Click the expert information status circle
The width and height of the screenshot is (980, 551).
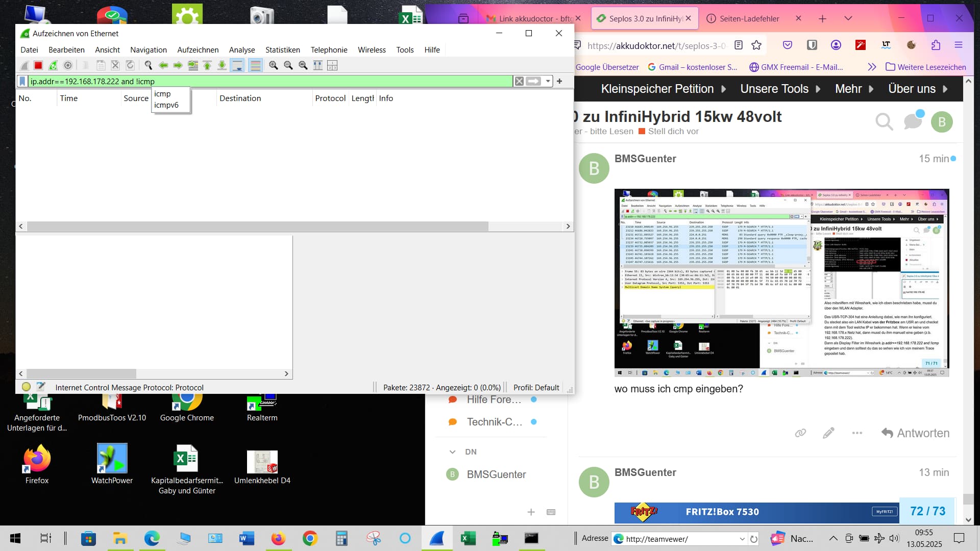pos(26,387)
